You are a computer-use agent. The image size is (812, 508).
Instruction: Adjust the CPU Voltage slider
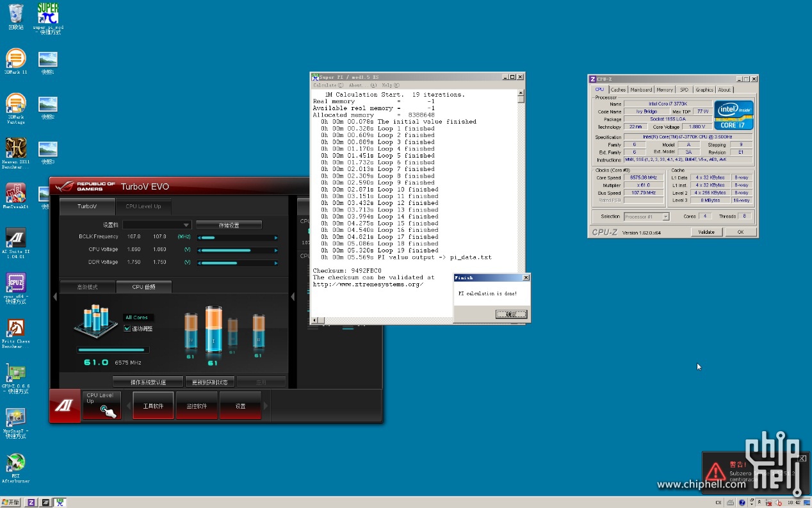coord(238,250)
